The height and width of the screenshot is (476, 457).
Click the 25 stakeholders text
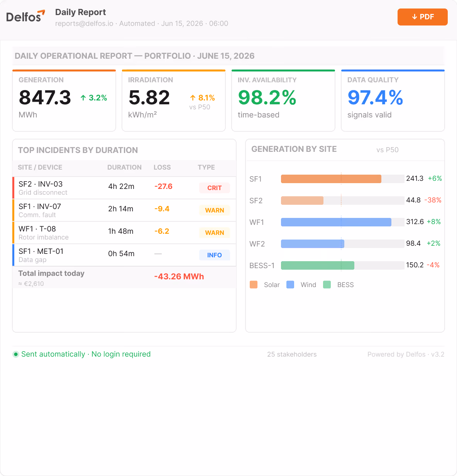[x=292, y=355]
